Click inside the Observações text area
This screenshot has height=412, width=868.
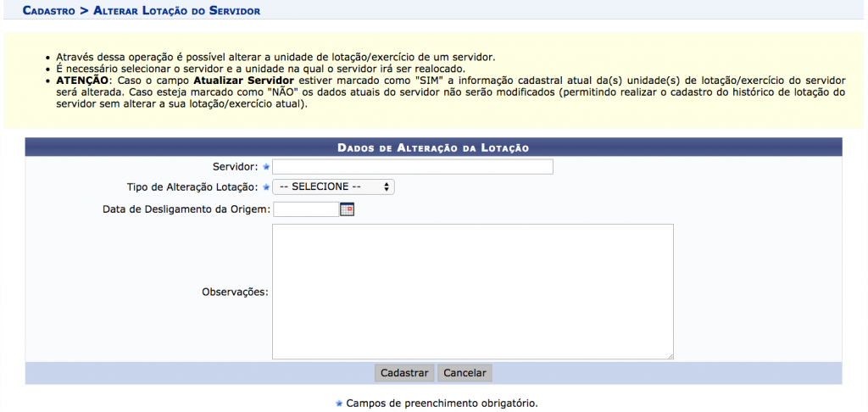coord(472,292)
